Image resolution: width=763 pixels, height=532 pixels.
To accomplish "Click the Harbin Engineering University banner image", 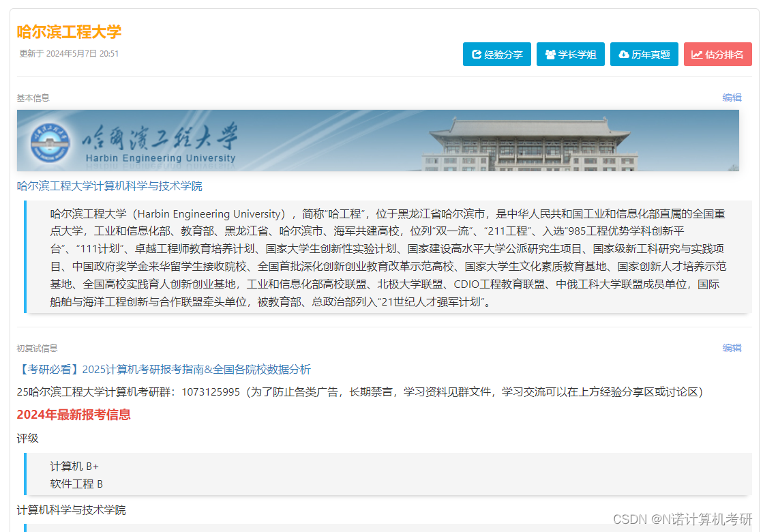I will (x=378, y=141).
